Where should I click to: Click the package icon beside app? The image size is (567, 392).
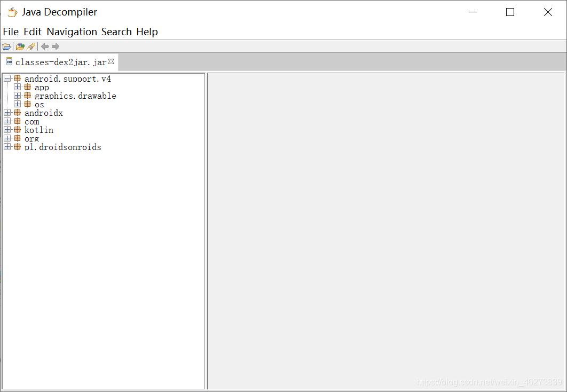click(x=27, y=87)
